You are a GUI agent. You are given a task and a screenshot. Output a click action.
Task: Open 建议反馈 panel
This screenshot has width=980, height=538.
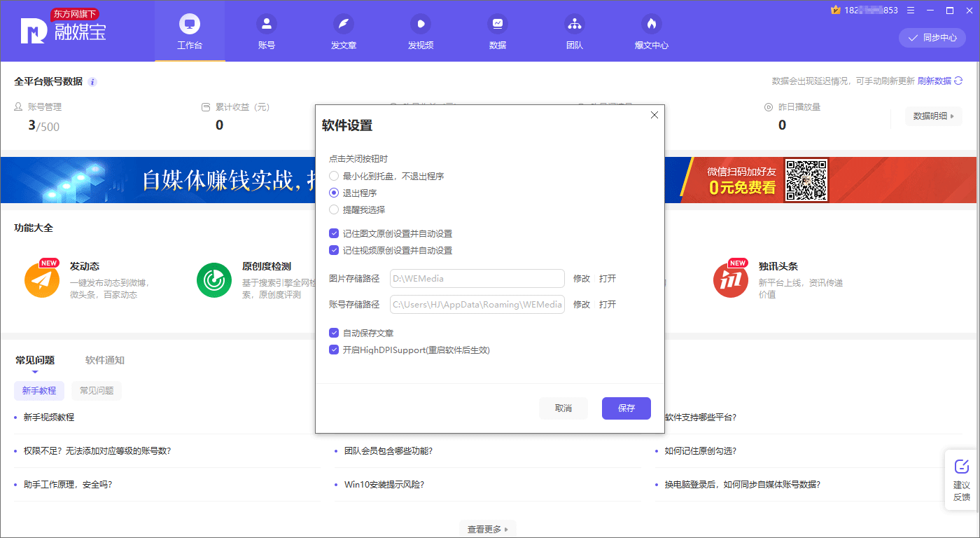tap(962, 480)
